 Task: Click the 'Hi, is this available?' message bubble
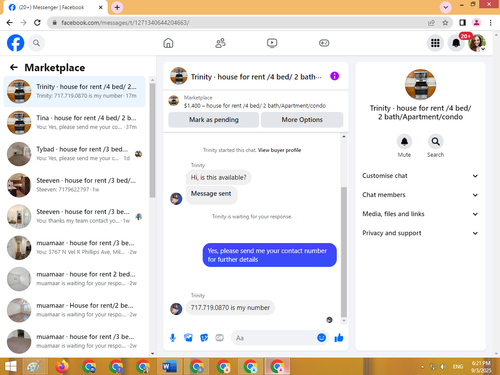(x=219, y=177)
